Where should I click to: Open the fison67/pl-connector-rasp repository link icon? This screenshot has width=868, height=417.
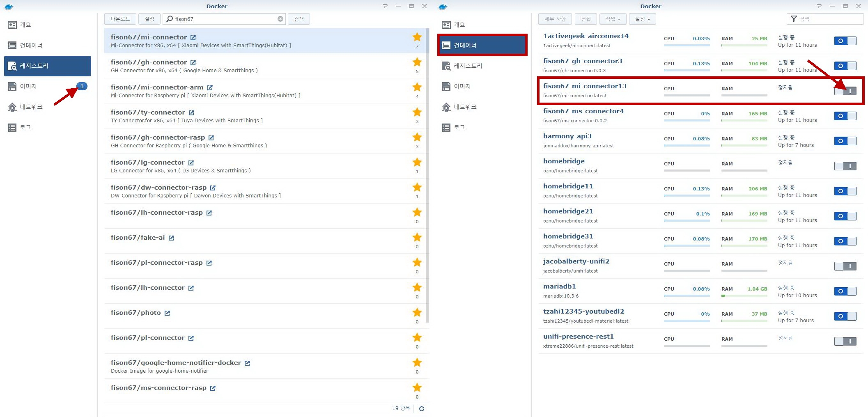coord(209,263)
